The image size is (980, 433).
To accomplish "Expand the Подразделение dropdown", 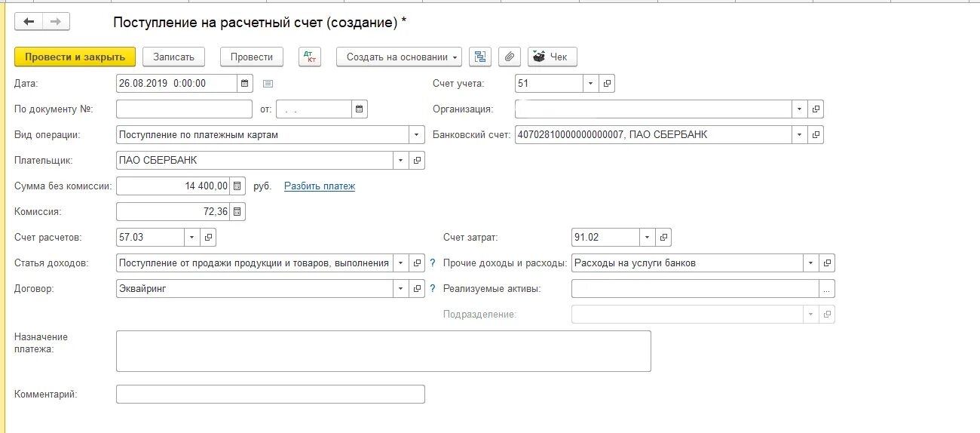I will click(x=810, y=314).
